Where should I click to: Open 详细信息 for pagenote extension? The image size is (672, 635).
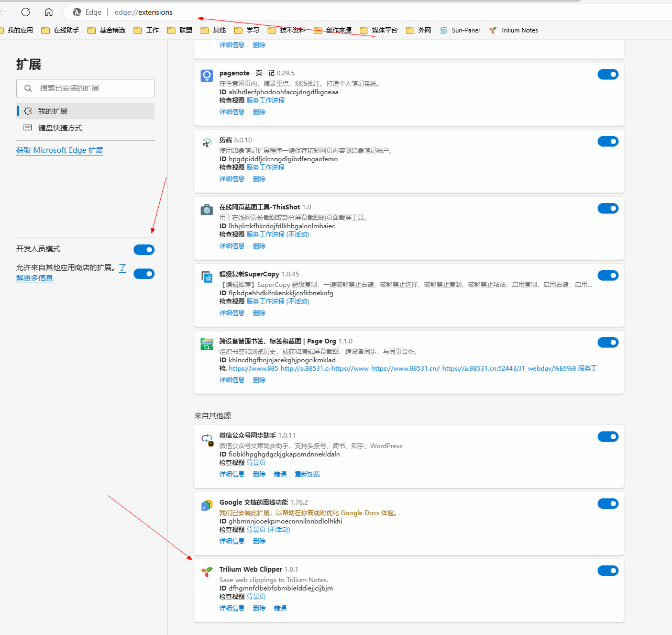point(232,112)
